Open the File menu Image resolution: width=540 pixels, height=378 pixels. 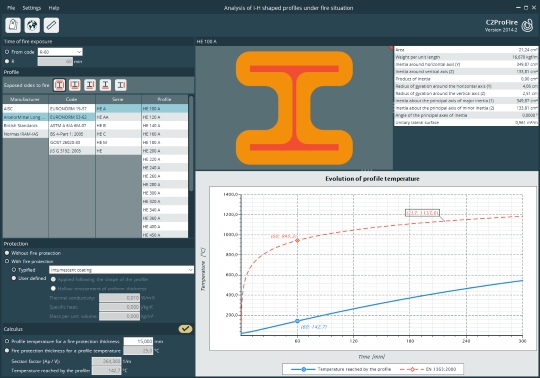coord(11,8)
